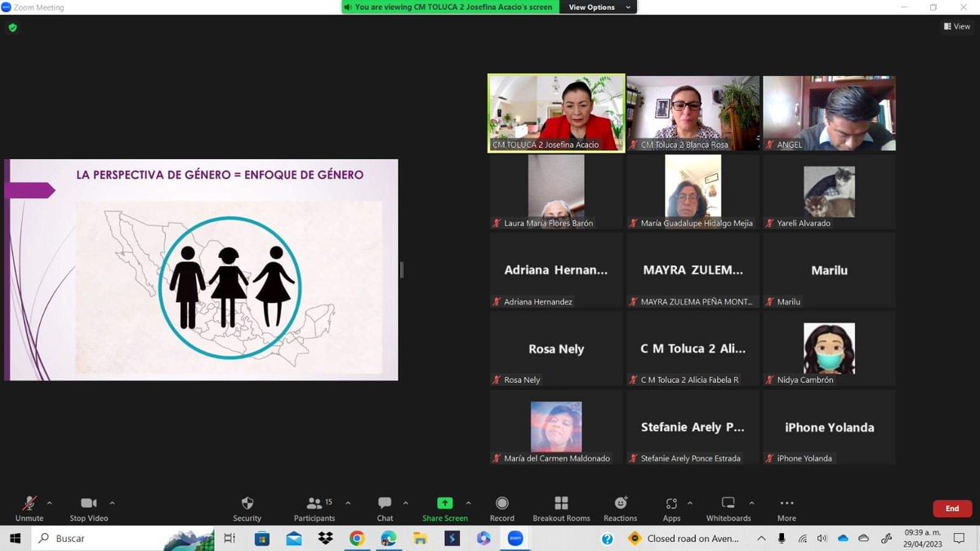Select ANGEL's video tile
Viewport: 980px width, 551px height.
(829, 113)
